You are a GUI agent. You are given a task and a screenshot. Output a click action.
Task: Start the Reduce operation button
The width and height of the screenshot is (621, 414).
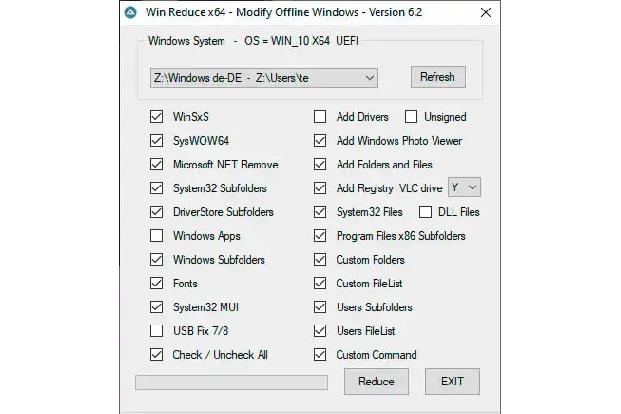coord(376,382)
